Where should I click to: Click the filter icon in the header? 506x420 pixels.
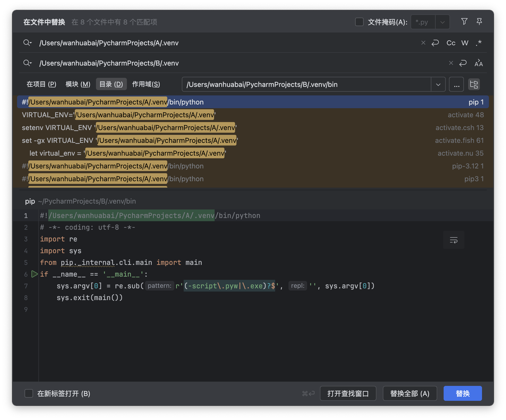(464, 22)
